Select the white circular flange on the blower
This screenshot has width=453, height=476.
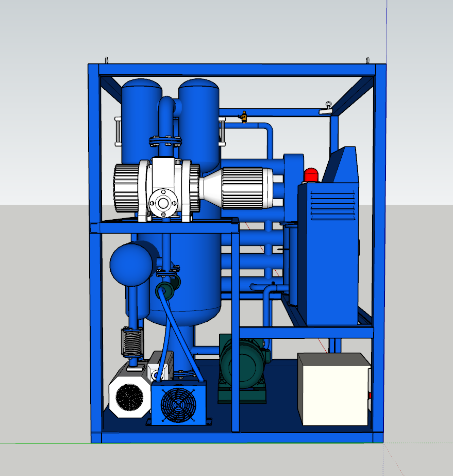pos(163,203)
